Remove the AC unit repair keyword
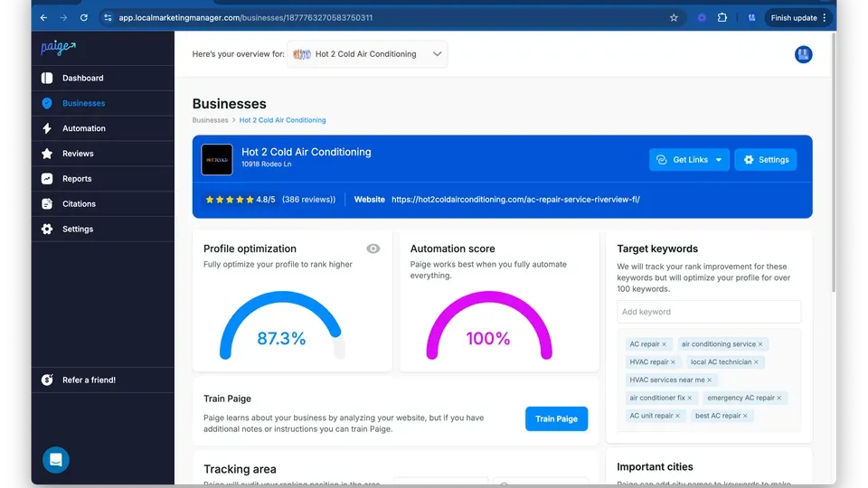Viewport: 868px width, 488px height. tap(677, 416)
